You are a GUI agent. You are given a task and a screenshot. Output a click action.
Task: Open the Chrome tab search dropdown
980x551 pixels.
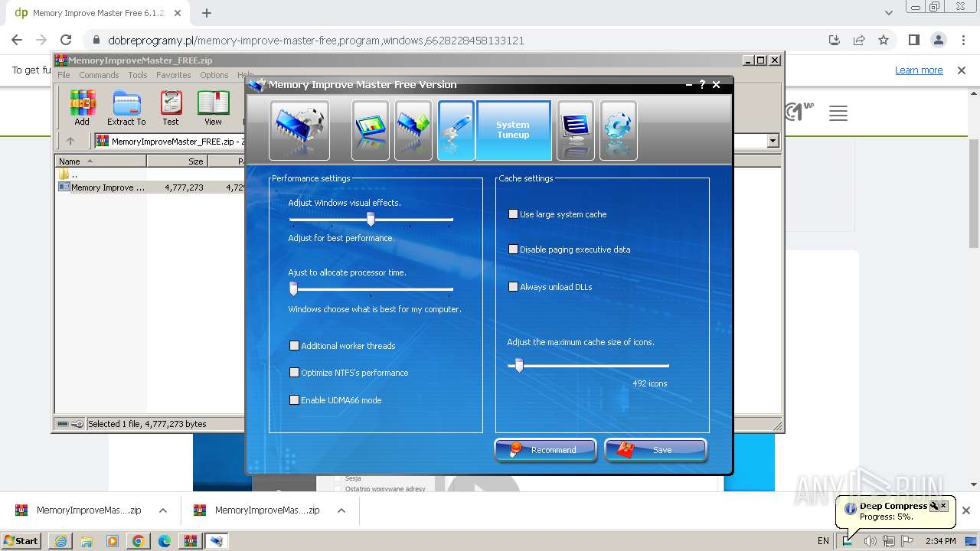889,13
